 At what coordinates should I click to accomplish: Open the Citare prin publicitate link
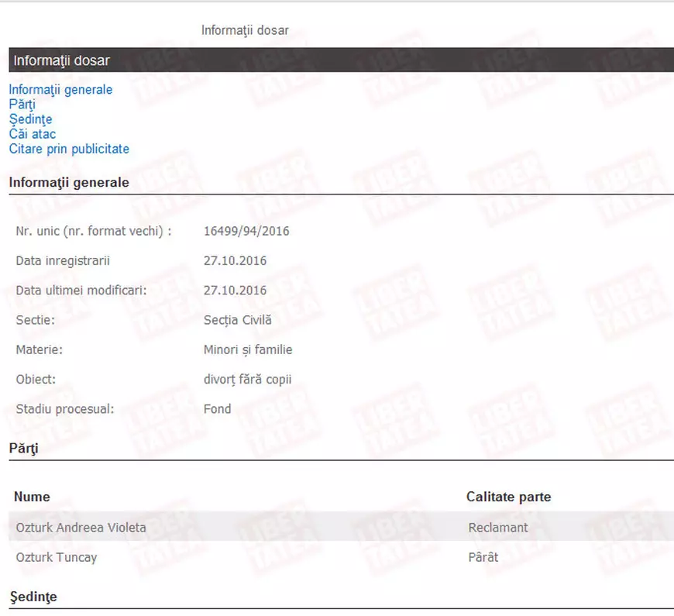[x=69, y=149]
